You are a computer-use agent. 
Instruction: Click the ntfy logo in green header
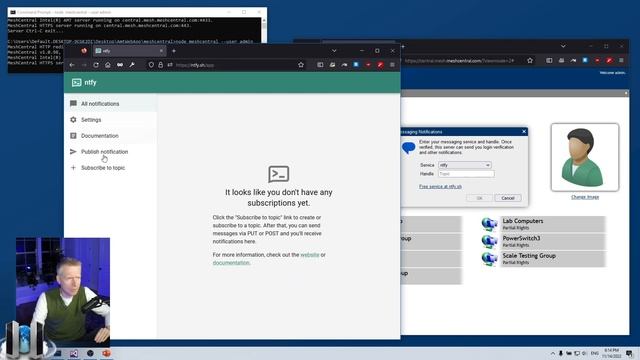click(x=84, y=82)
